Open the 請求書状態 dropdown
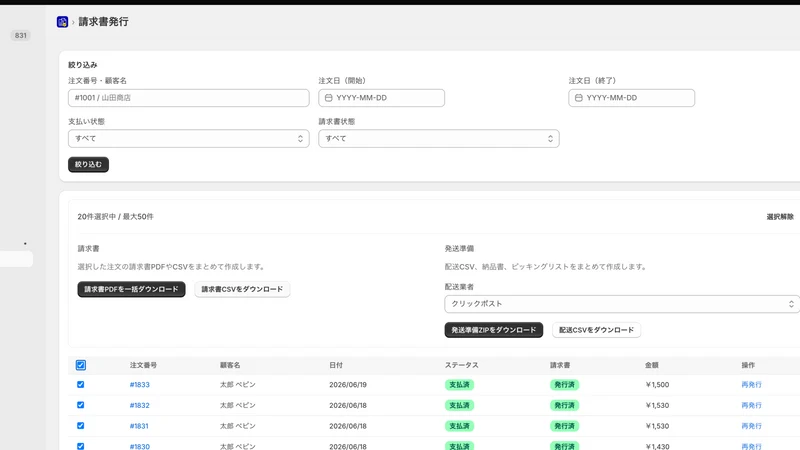 click(x=439, y=139)
